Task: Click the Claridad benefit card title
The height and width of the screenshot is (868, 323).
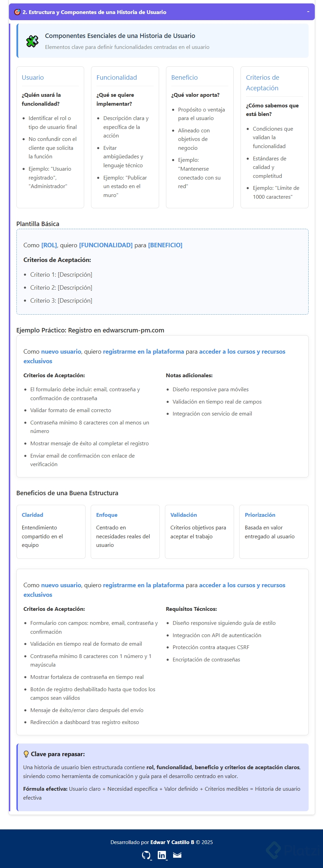Action: 33,515
